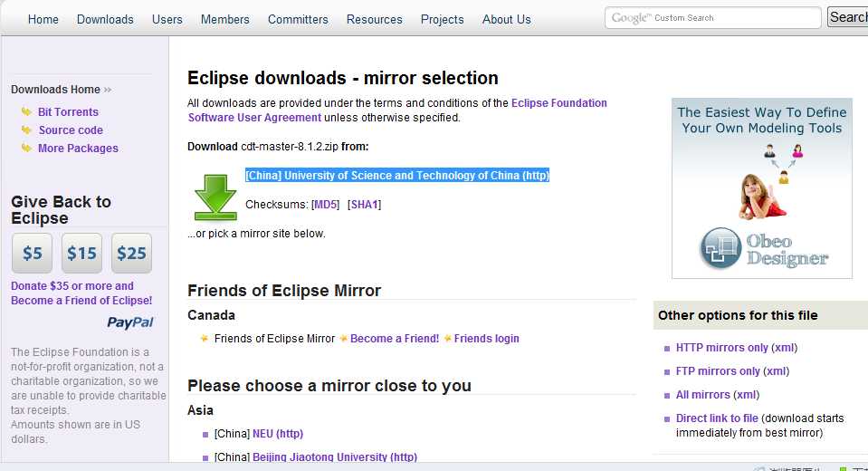Image resolution: width=868 pixels, height=471 pixels.
Task: Click the green download arrow icon
Action: coord(216,197)
